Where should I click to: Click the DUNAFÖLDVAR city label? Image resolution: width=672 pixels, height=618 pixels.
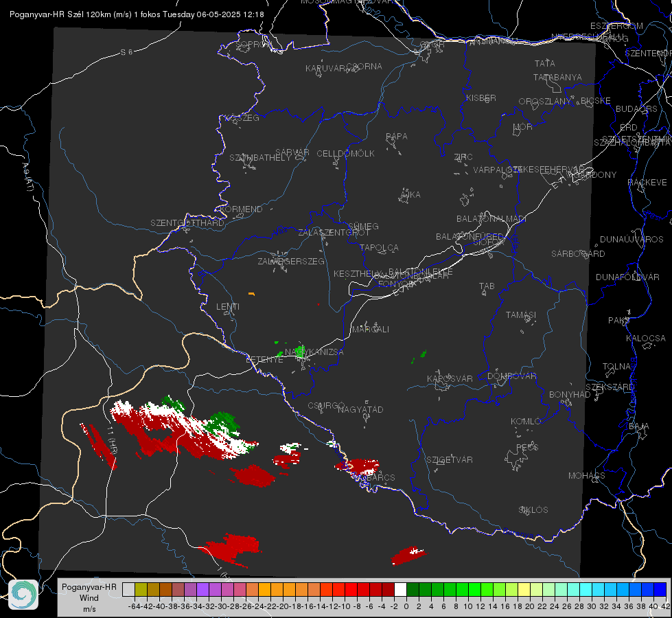[627, 277]
